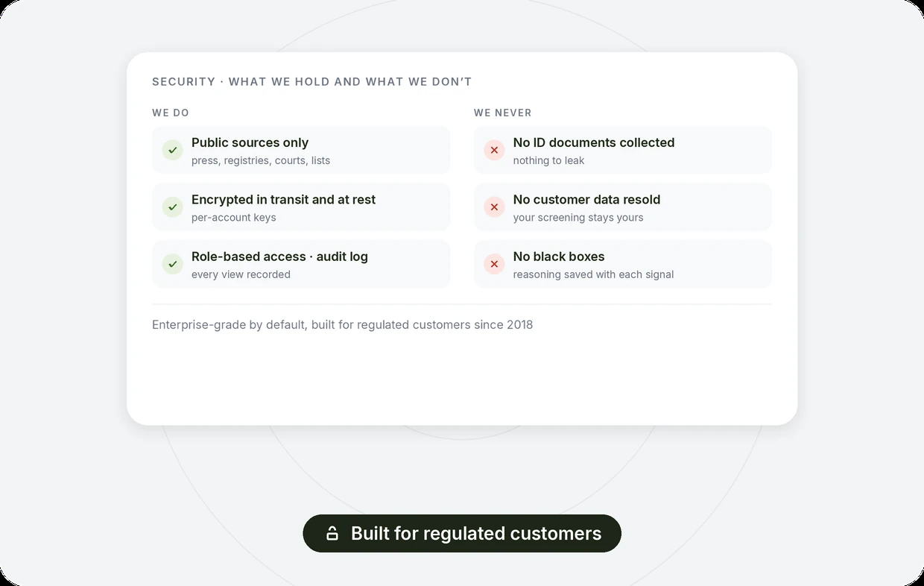Image resolution: width=924 pixels, height=586 pixels.
Task: Select the No black boxes card
Action: (623, 264)
